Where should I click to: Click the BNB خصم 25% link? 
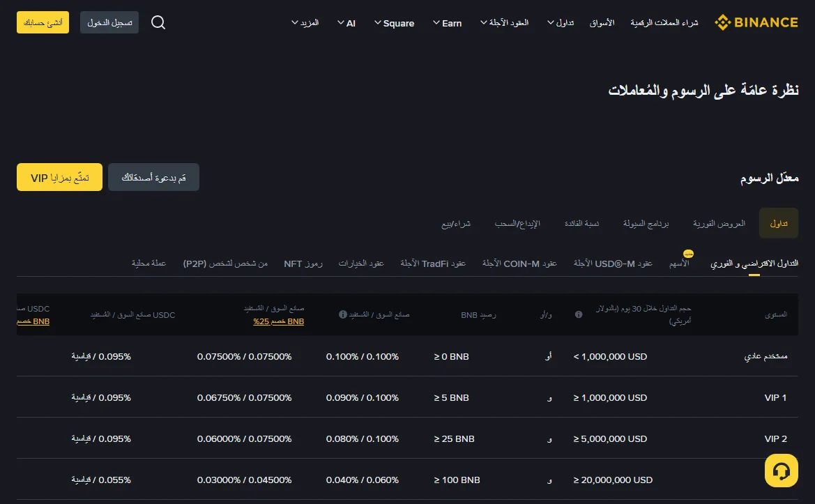click(x=279, y=321)
